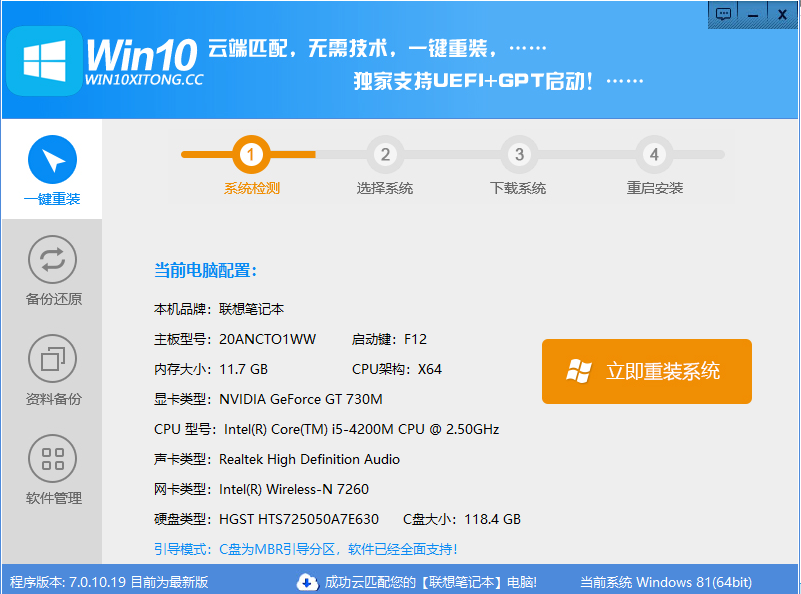Click the WIN10XITONG.CC website text
Image resolution: width=801 pixels, height=594 pixels.
pos(144,80)
